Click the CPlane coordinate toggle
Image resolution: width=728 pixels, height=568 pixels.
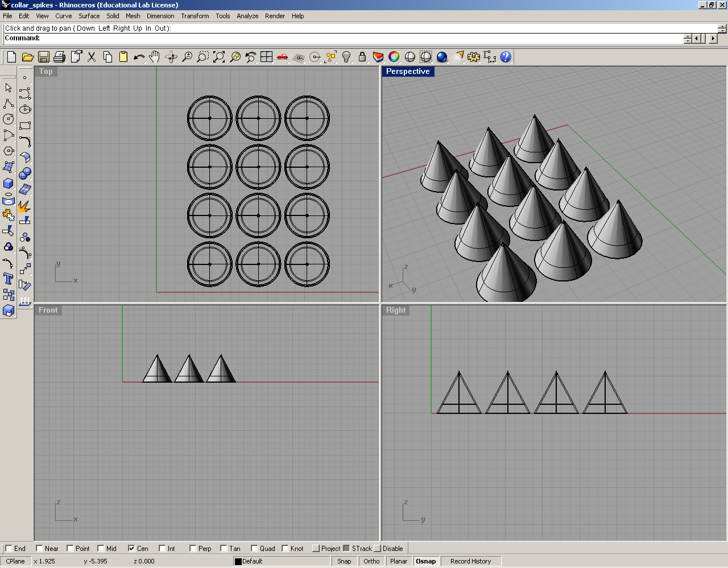pos(15,561)
